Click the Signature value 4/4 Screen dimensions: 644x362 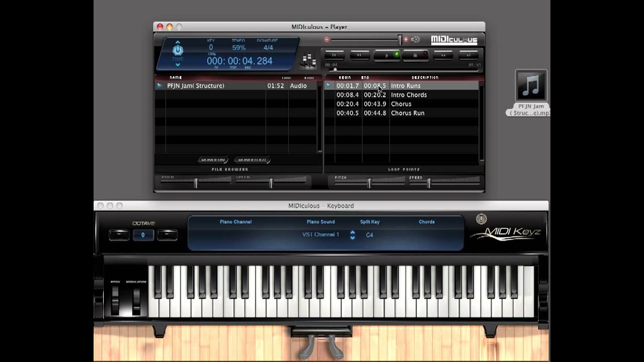point(268,48)
